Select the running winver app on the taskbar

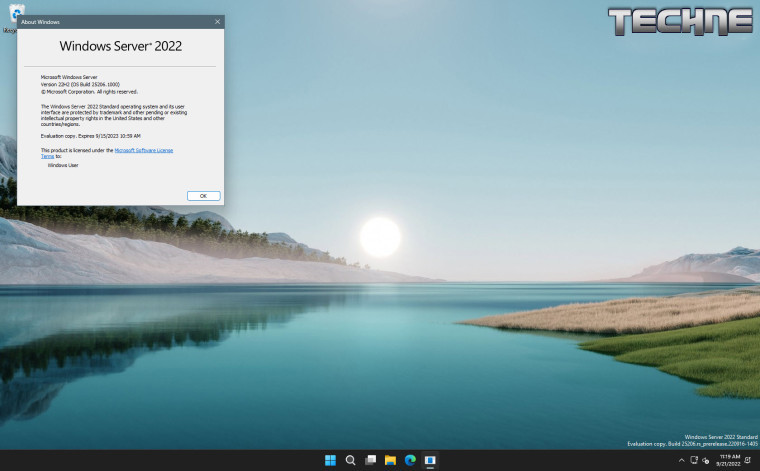pyautogui.click(x=430, y=460)
